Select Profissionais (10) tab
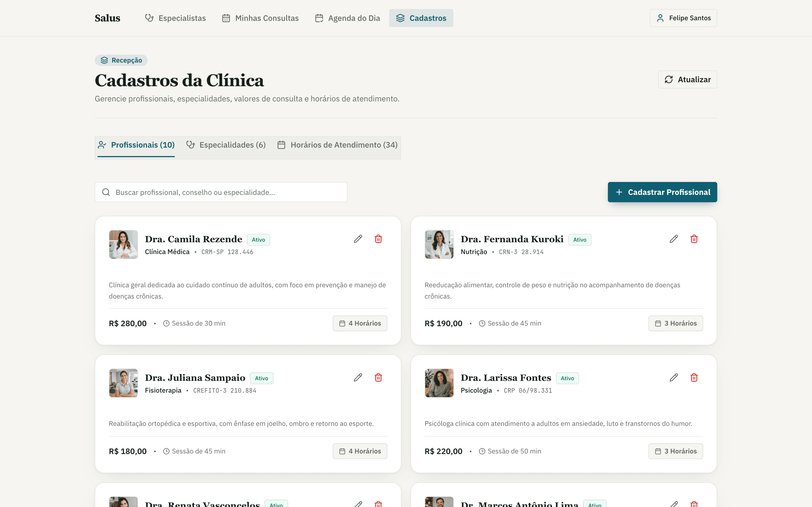The height and width of the screenshot is (507, 812). pyautogui.click(x=136, y=145)
